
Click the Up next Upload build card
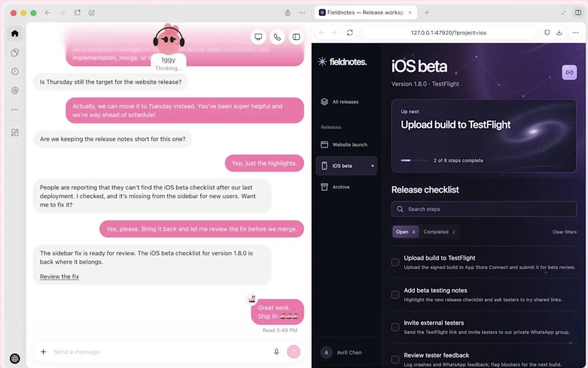[x=484, y=136]
